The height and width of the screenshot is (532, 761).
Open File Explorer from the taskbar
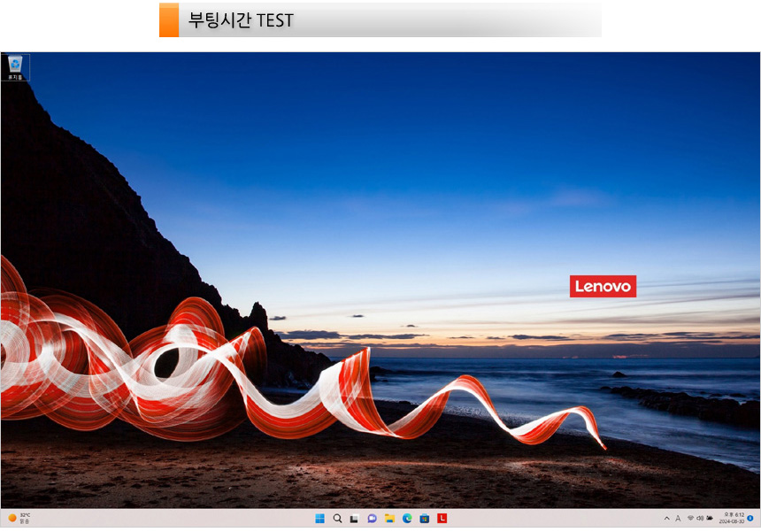point(389,518)
